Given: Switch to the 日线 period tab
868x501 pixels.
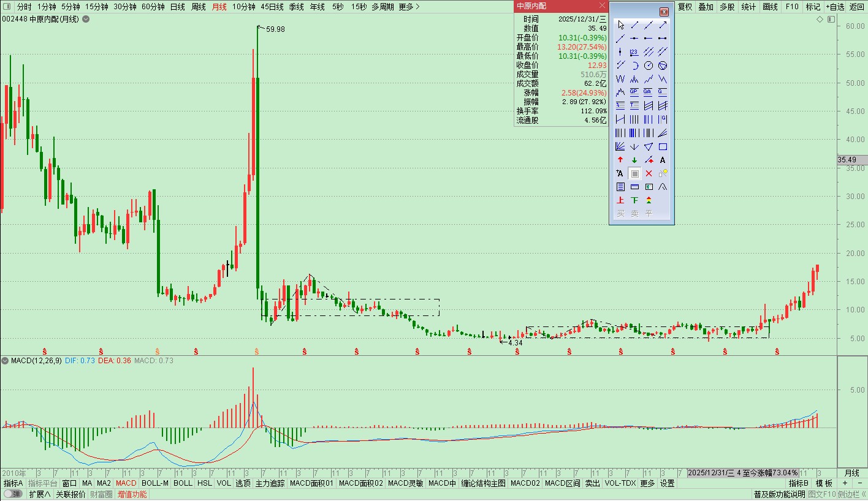Looking at the screenshot, I should (177, 7).
